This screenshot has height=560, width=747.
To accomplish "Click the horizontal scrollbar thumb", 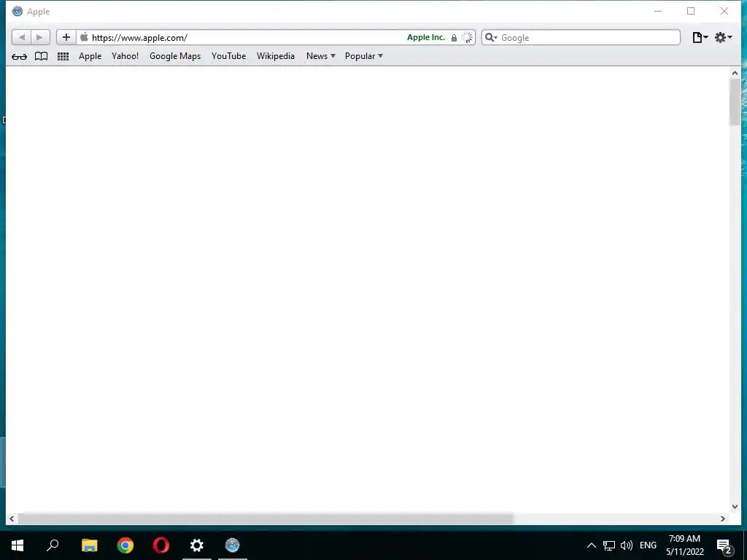I will click(x=266, y=518).
